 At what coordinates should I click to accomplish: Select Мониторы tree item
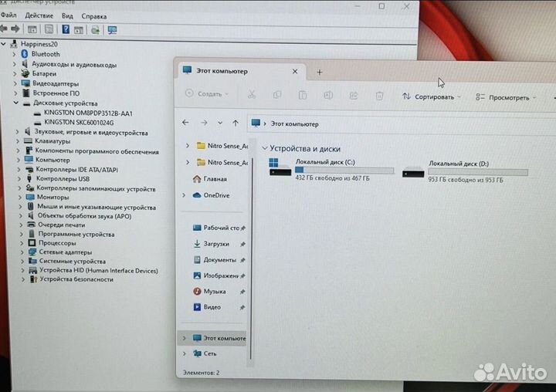tap(53, 197)
